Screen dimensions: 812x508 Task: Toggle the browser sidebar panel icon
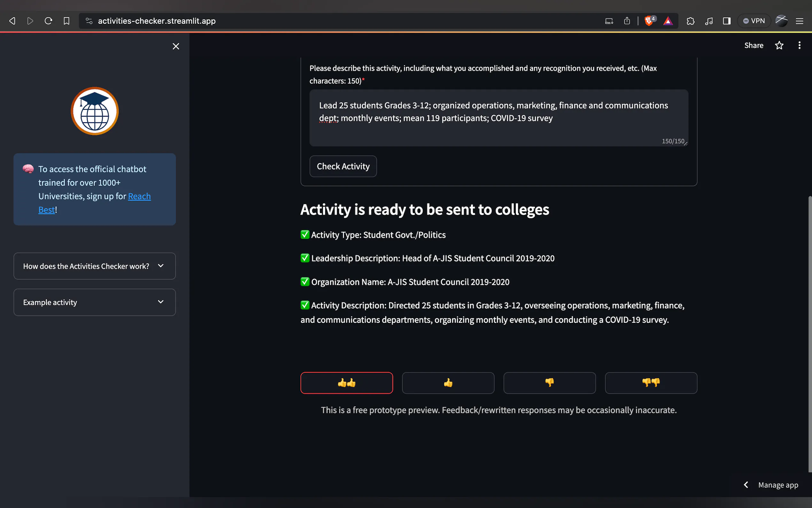(726, 21)
